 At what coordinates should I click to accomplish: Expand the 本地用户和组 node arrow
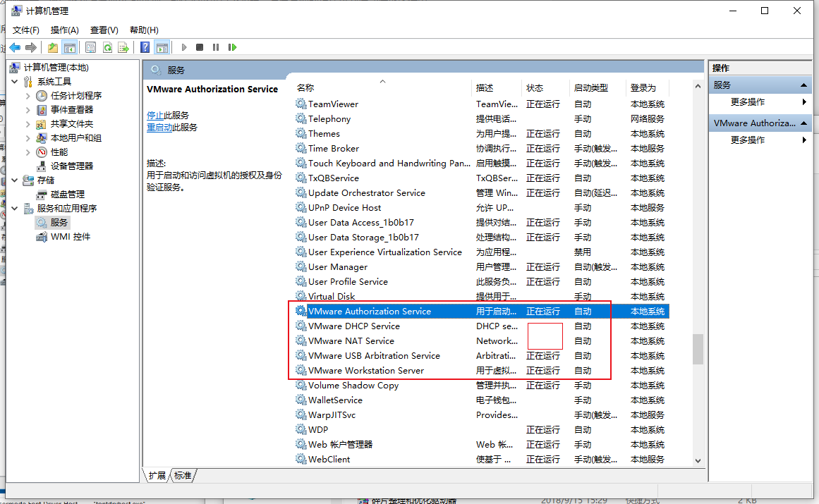tap(28, 137)
